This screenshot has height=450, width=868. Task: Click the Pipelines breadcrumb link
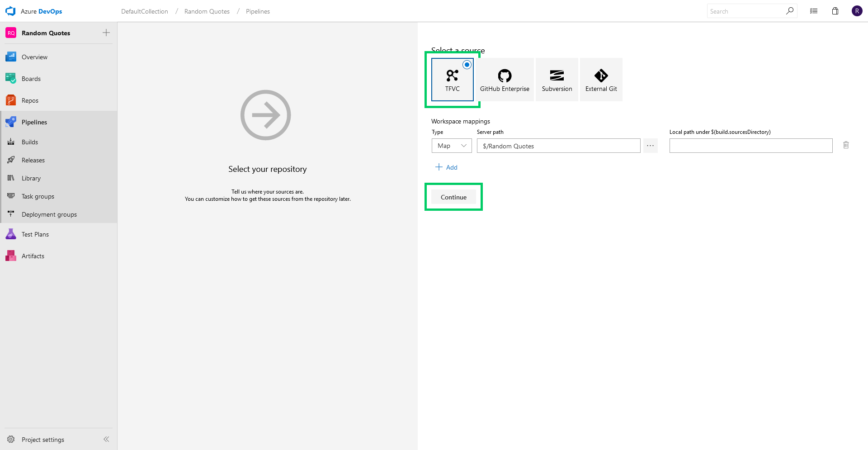coord(258,11)
